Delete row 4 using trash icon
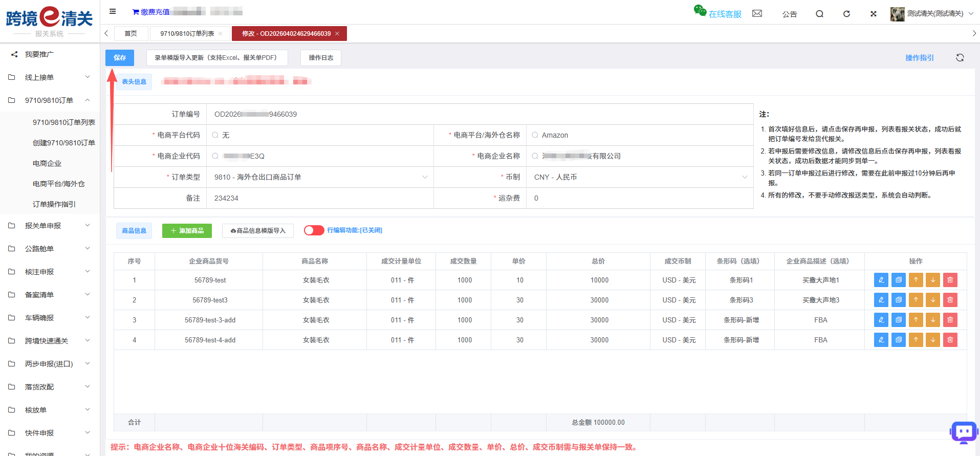Image resolution: width=980 pixels, height=456 pixels. pos(950,340)
